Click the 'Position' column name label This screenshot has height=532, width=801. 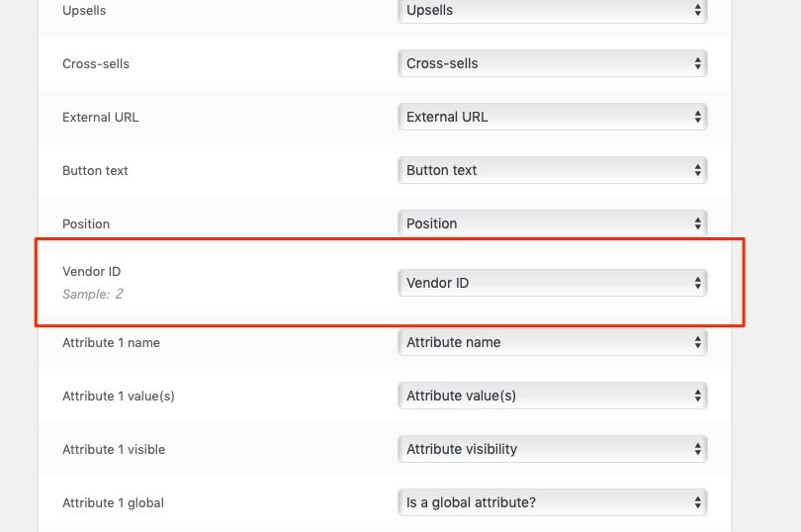[86, 223]
